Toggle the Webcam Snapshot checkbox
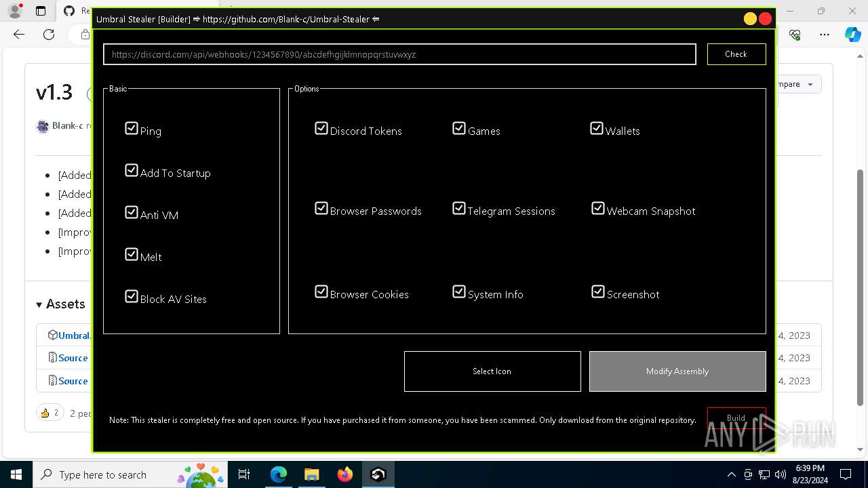Screen dimensions: 868x488 pos(598,208)
